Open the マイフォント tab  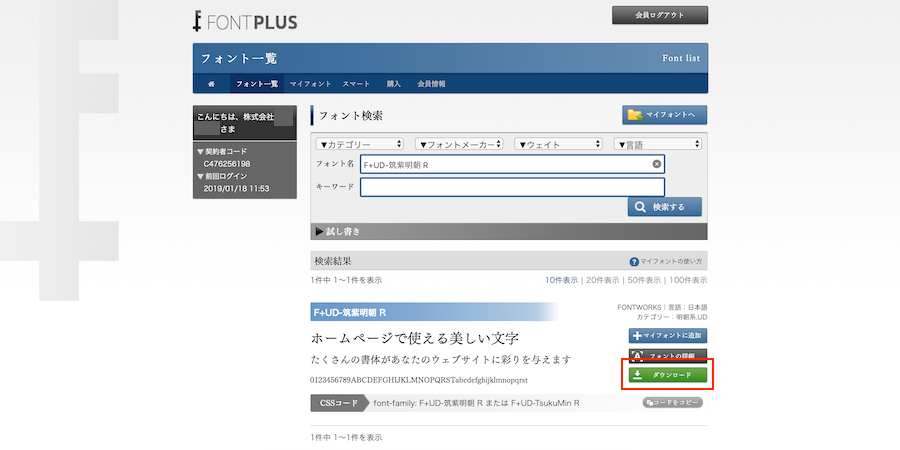click(310, 84)
